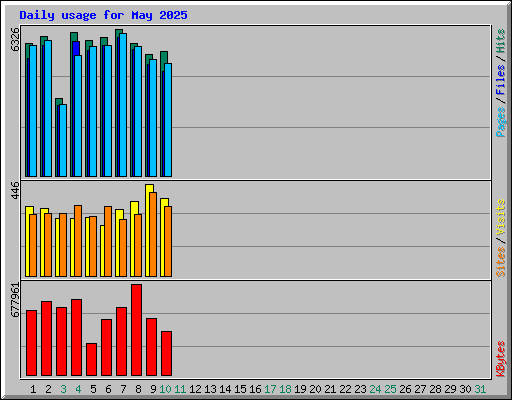Viewport: 512px width, 400px height.
Task: Click green day 3 label
Action: coord(63,389)
